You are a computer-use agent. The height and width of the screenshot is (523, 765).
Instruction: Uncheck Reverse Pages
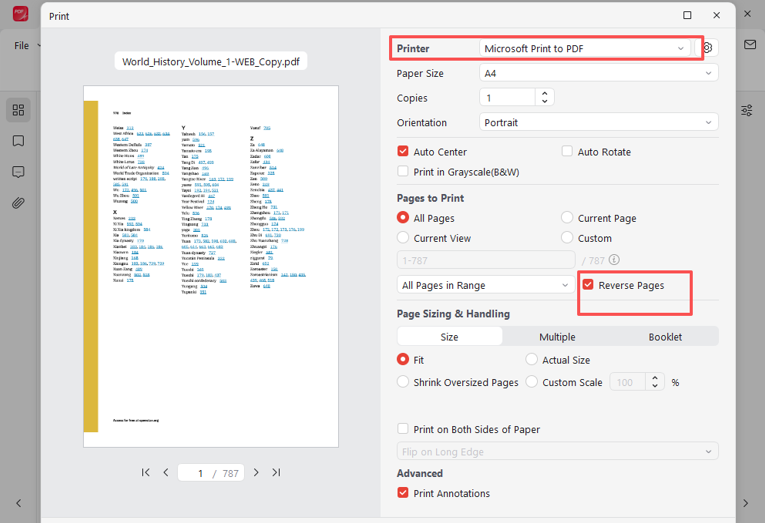click(588, 284)
